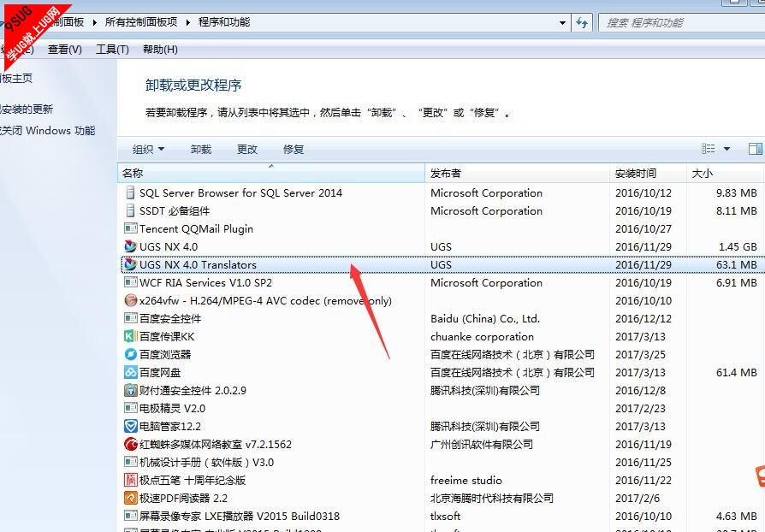Click install date 2017/3/25
Viewport: 765px width, 532px height.
(x=640, y=354)
